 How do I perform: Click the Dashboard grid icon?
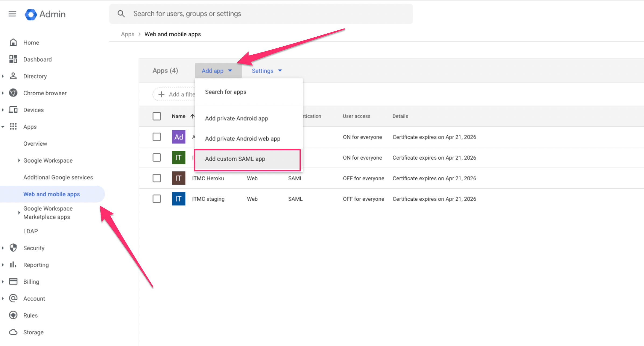click(x=13, y=59)
